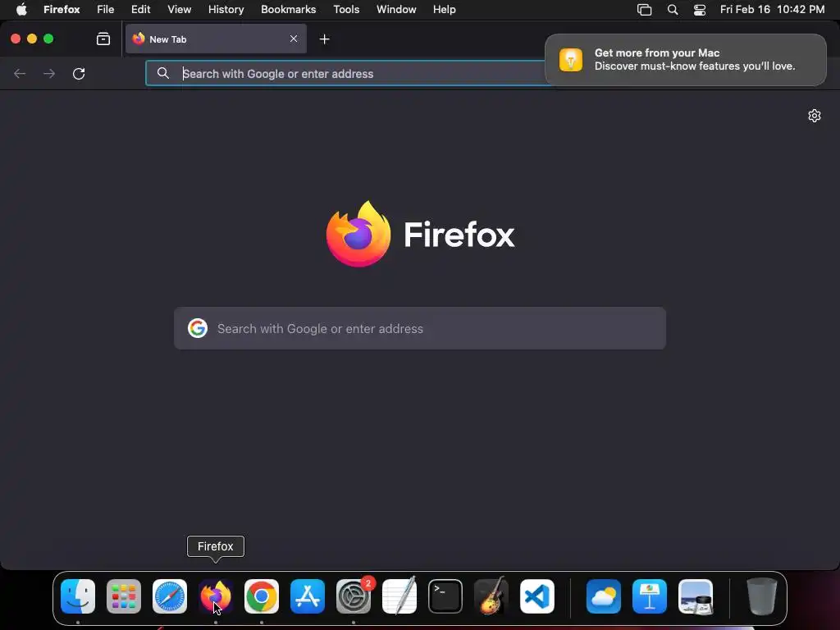Open Control Center in menu bar
The image size is (840, 630).
[700, 10]
